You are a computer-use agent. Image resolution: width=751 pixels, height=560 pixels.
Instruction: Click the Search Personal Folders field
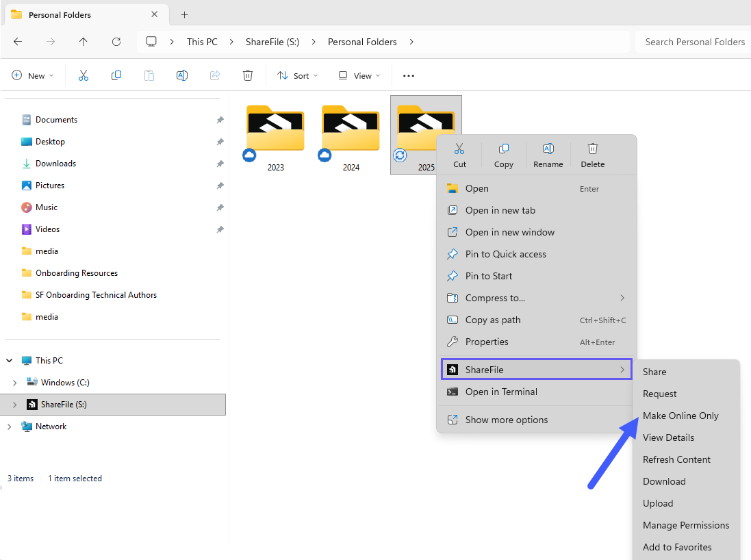[693, 42]
